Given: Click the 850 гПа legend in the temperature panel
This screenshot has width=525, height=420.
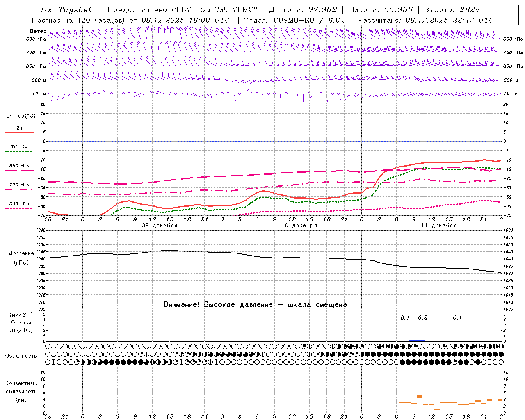Looking at the screenshot, I should click(x=19, y=166).
